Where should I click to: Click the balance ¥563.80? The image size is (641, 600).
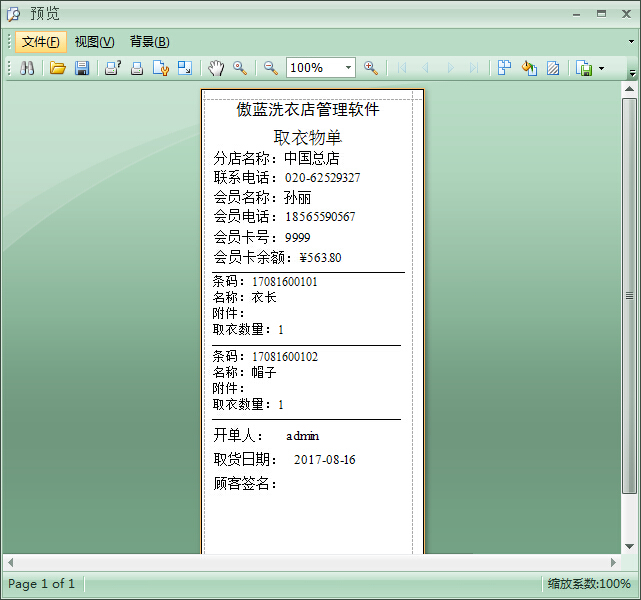320,258
